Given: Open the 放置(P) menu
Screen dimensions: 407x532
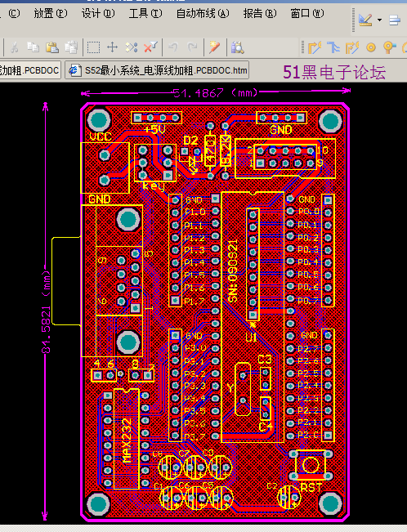Looking at the screenshot, I should [x=51, y=13].
